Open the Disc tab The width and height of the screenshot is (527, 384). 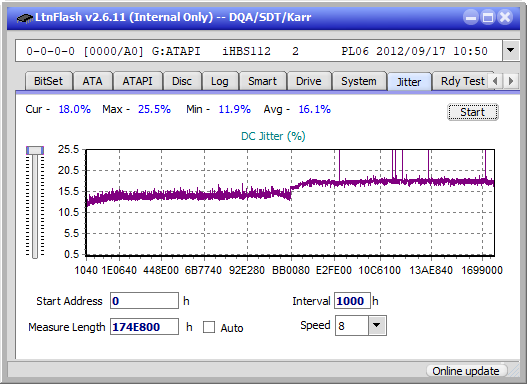tap(182, 81)
